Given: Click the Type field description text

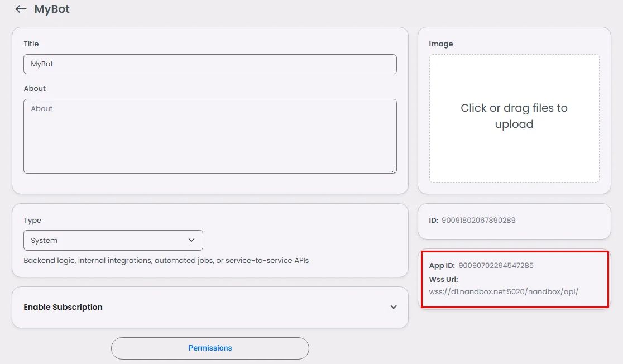Looking at the screenshot, I should pyautogui.click(x=166, y=261).
